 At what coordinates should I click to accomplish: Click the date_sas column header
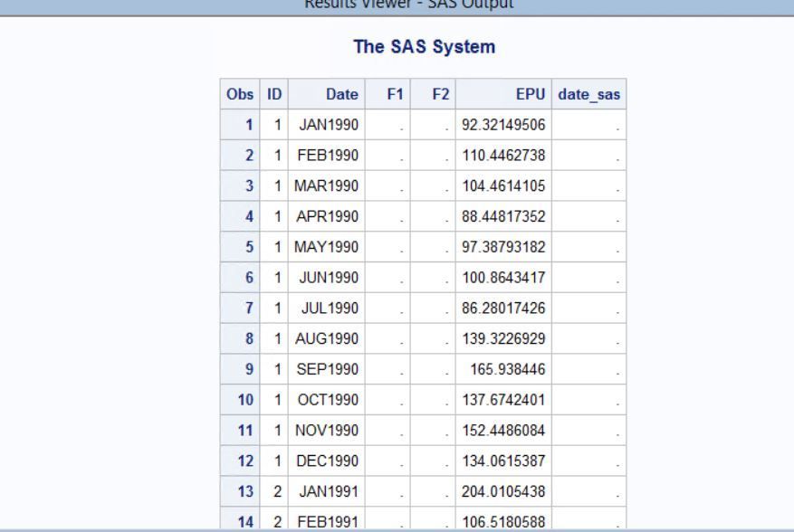[x=588, y=94]
